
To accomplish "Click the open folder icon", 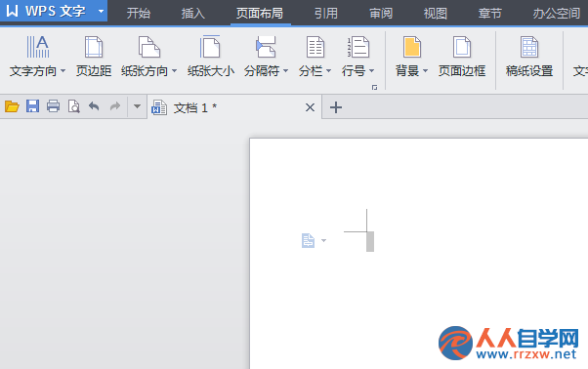I will tap(12, 106).
